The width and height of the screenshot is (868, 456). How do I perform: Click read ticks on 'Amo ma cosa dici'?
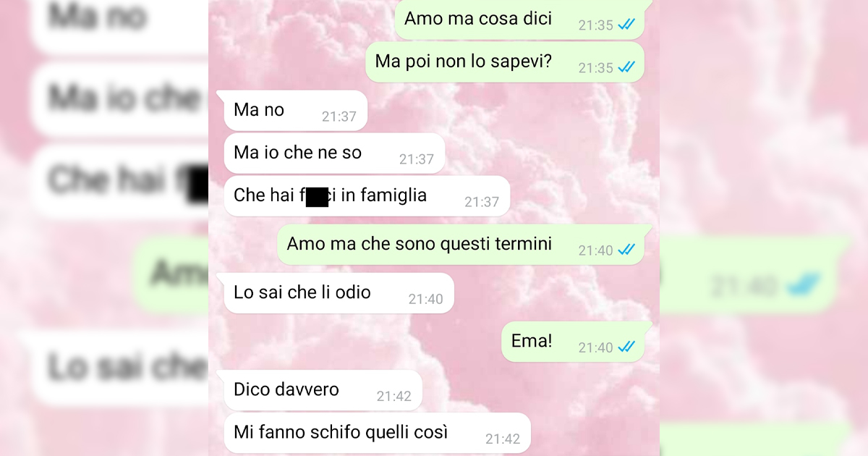click(x=626, y=25)
